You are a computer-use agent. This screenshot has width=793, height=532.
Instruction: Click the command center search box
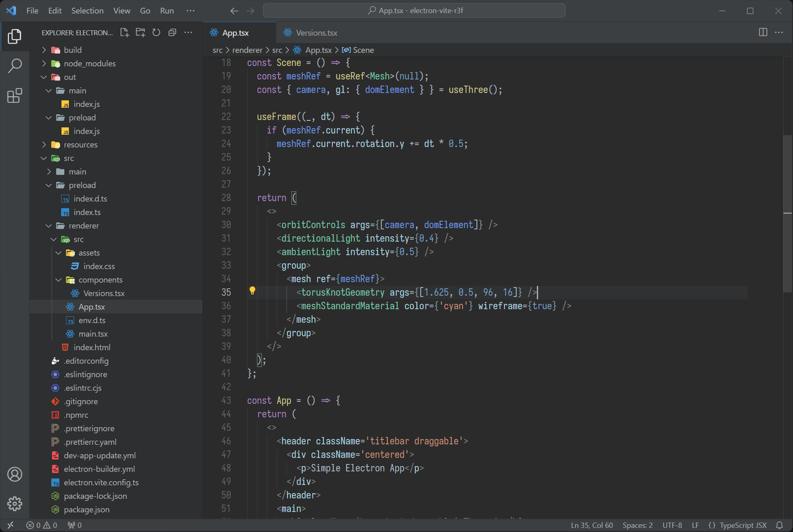coord(414,11)
